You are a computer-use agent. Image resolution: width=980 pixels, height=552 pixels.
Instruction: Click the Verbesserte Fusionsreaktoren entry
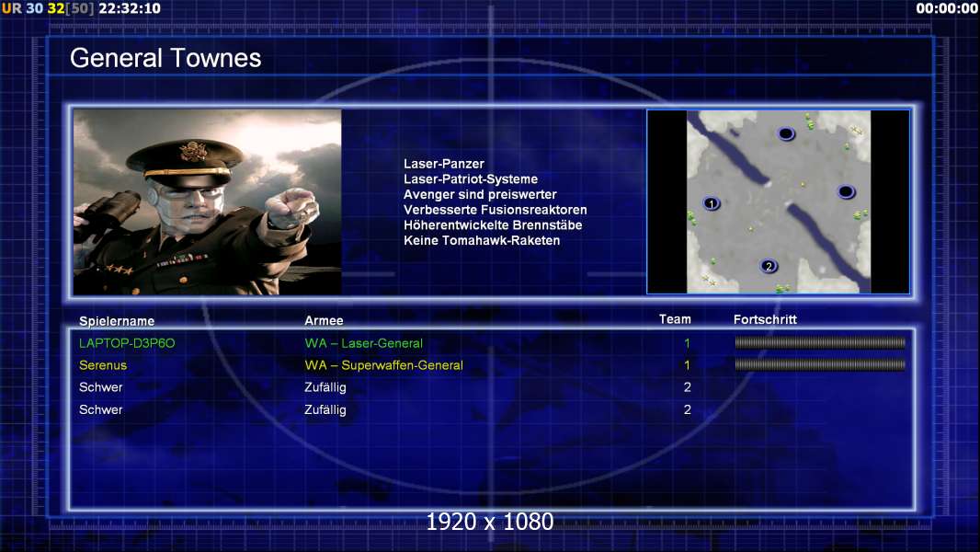coord(495,210)
